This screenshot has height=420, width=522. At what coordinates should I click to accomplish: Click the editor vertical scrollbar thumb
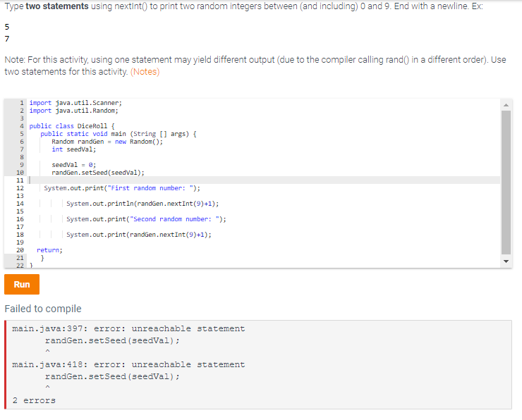506,183
